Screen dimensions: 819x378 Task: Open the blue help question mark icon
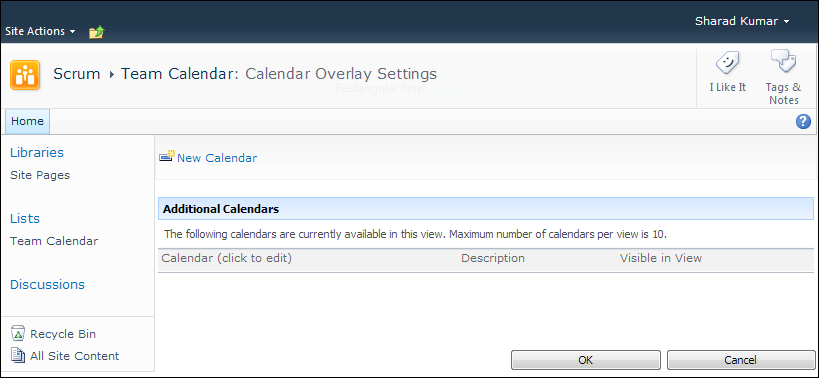tap(803, 122)
